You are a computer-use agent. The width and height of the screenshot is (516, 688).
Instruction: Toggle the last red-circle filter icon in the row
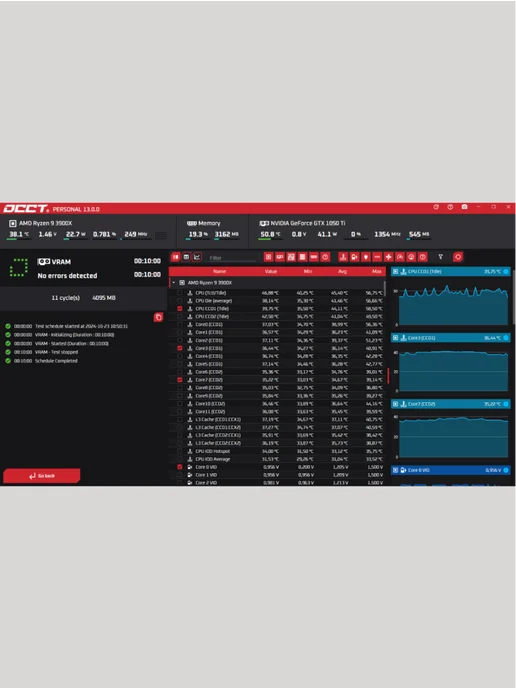coord(423,257)
